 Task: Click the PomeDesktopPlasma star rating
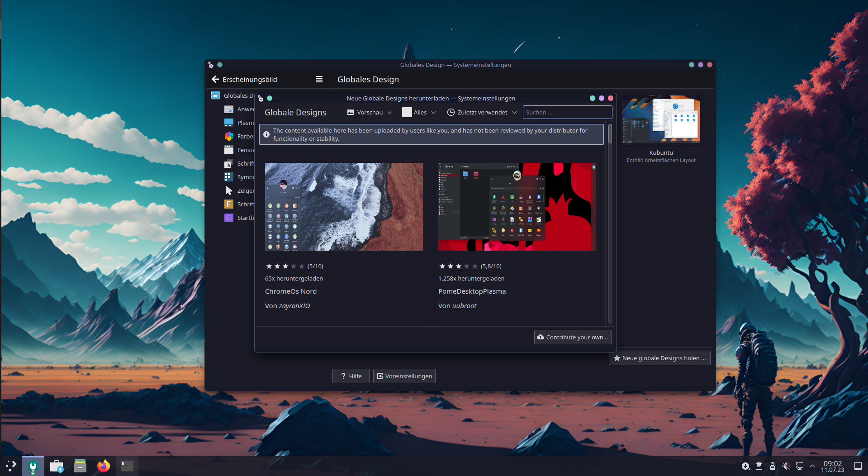coord(458,266)
